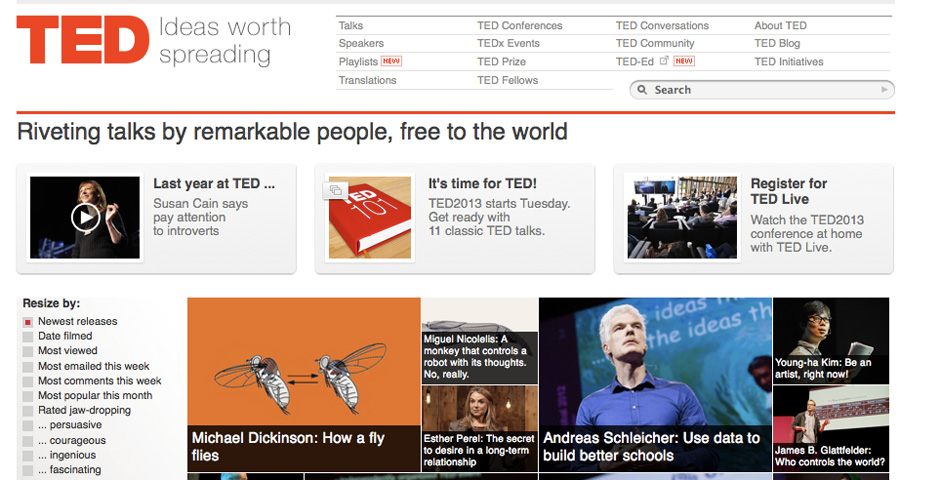Viewport: 940px width, 480px height.
Task: Open the Playlists menu item
Action: tap(358, 61)
